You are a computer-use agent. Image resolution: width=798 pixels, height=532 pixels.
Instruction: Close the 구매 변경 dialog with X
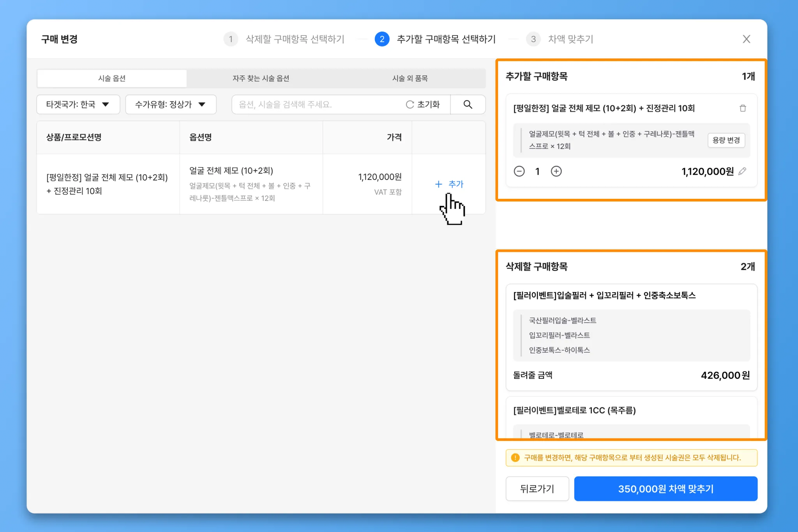[x=746, y=39]
